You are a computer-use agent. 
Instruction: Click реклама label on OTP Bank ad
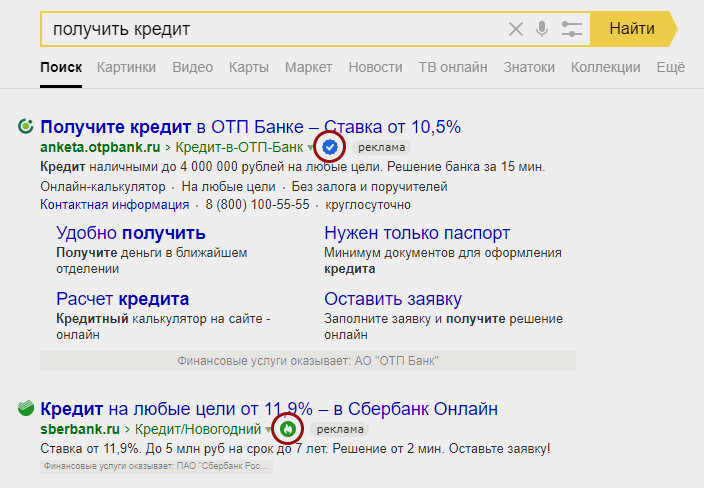[382, 147]
